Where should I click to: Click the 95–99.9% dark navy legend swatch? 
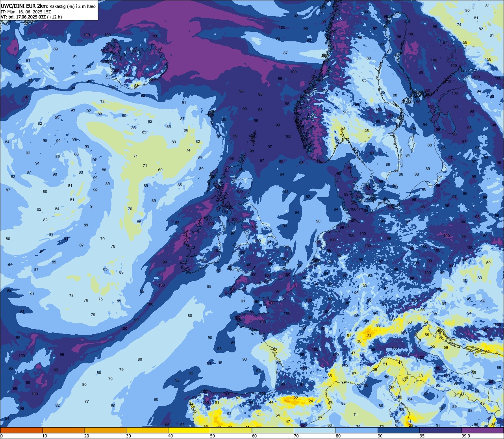(x=440, y=430)
